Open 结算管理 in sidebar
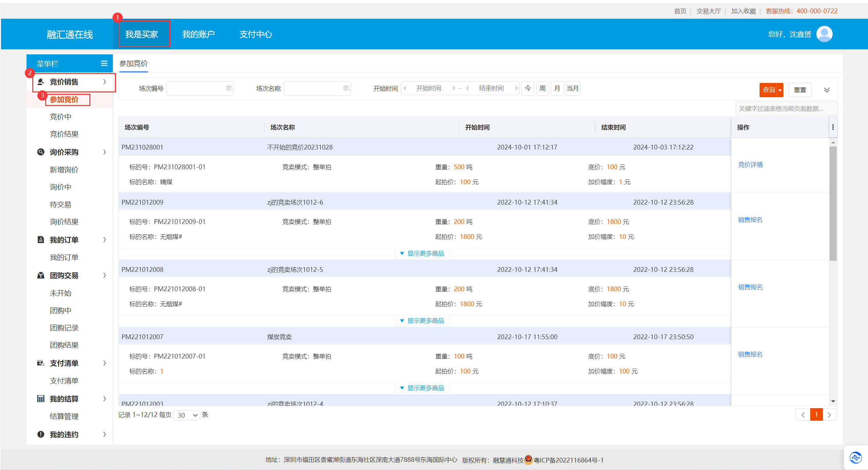 [64, 416]
